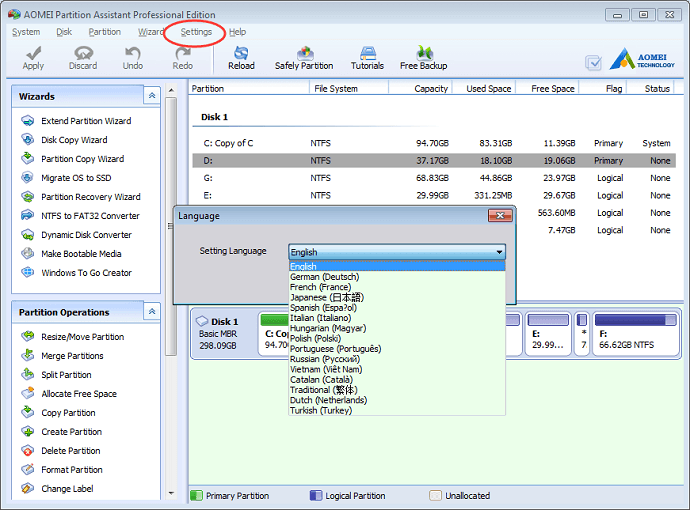Click the checkmark task icon beside the AOMEI logo
The image size is (690, 510).
coord(593,62)
